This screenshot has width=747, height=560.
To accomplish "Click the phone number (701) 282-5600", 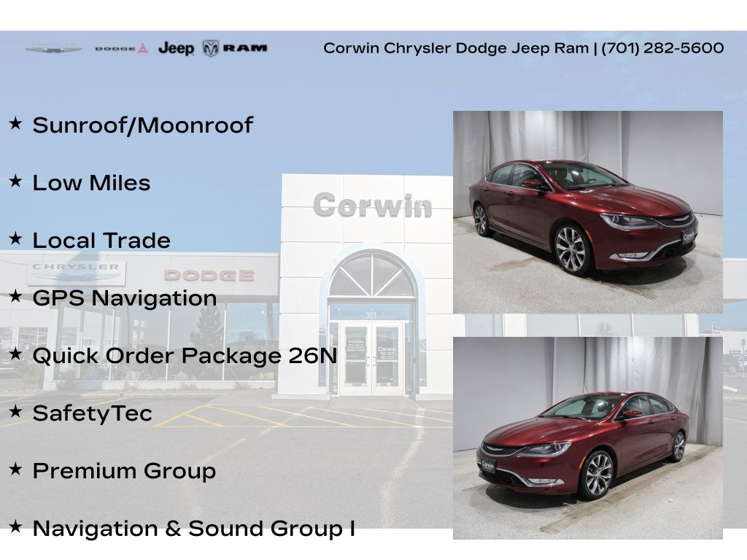I will tap(662, 48).
